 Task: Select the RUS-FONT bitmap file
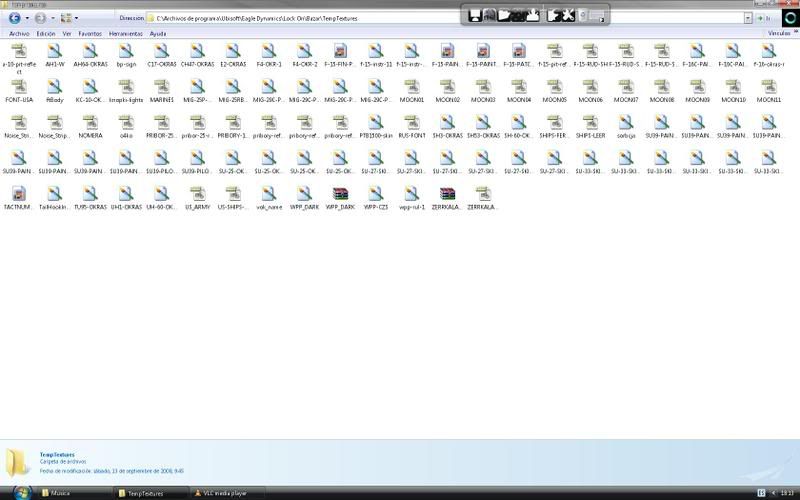coord(412,127)
